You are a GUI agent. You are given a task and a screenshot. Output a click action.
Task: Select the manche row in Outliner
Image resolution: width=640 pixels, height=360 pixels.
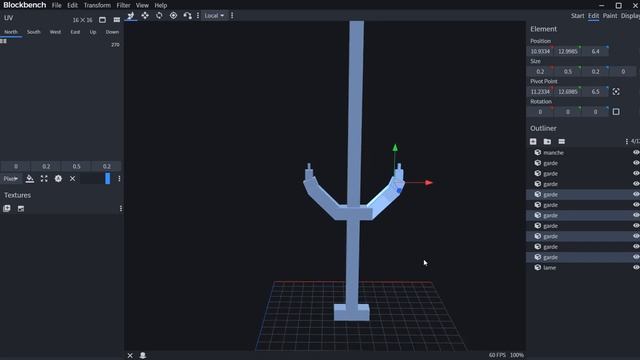(x=584, y=152)
